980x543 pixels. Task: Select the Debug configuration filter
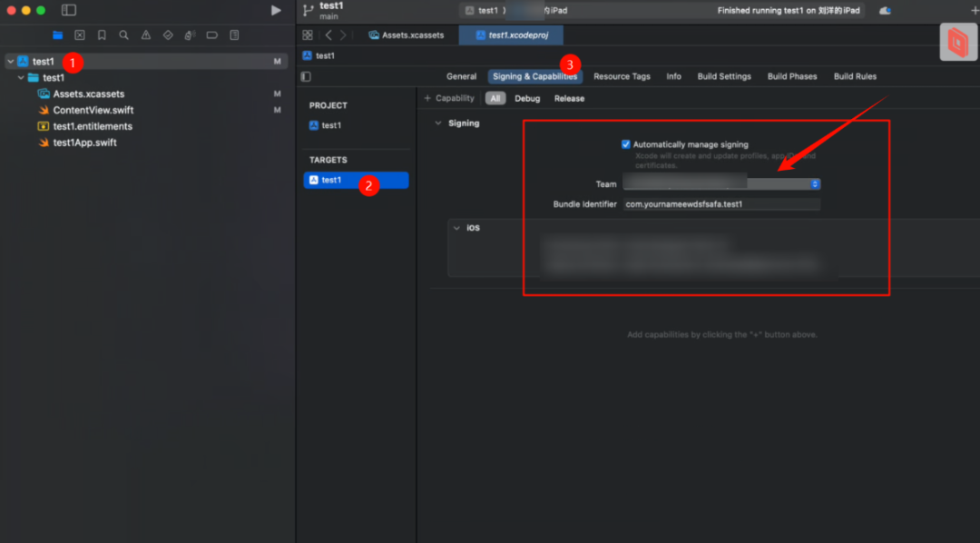(527, 98)
